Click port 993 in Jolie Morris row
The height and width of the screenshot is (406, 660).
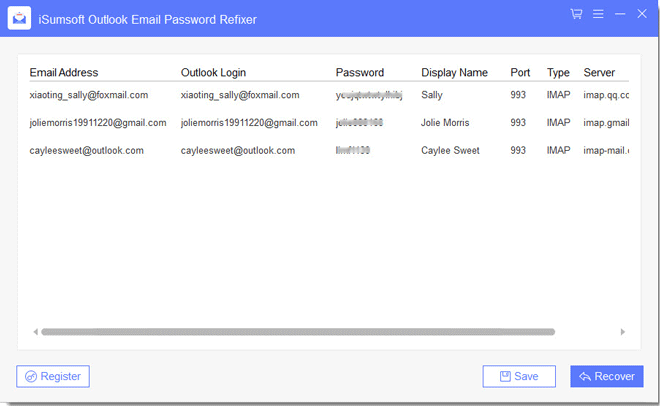(518, 123)
